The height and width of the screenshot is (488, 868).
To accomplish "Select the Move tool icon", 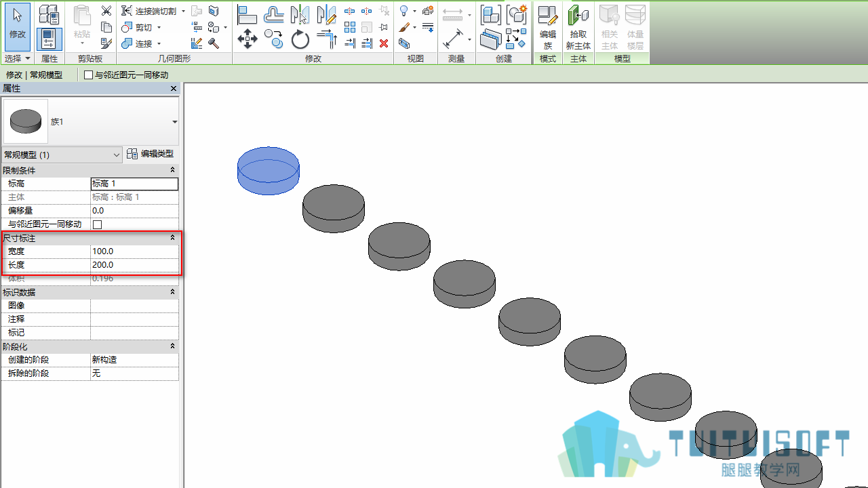I will [248, 39].
